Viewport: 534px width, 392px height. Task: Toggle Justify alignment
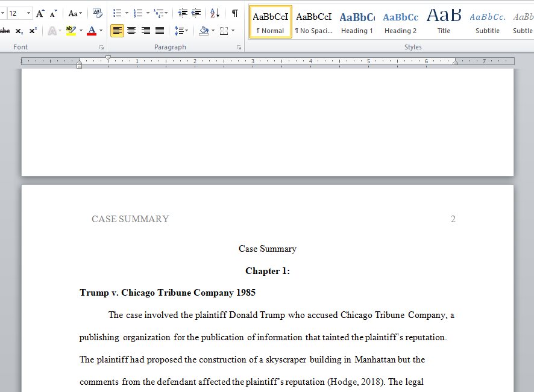pos(160,31)
